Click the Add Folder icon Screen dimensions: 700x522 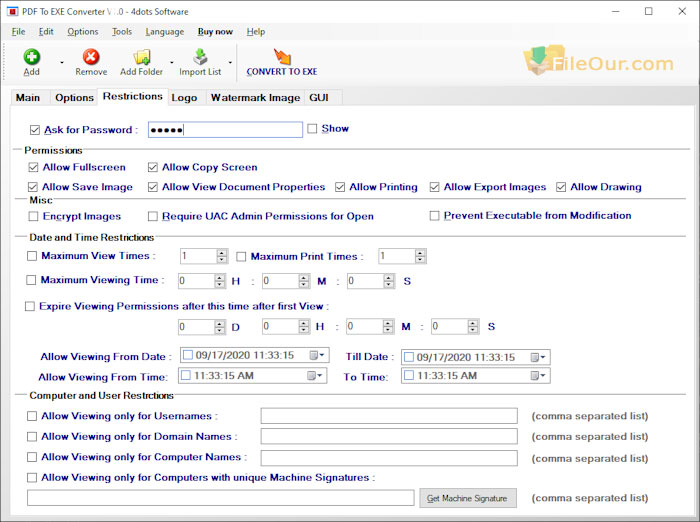(x=142, y=57)
